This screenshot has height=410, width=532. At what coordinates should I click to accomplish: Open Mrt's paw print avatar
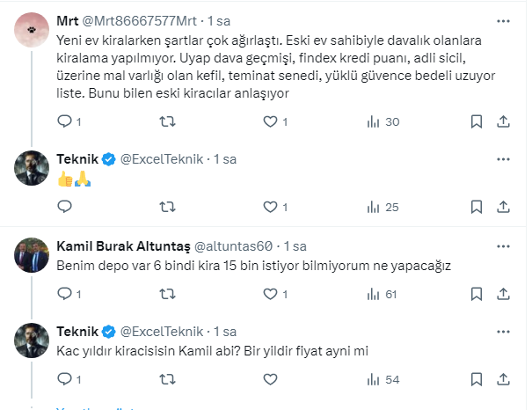(32, 26)
